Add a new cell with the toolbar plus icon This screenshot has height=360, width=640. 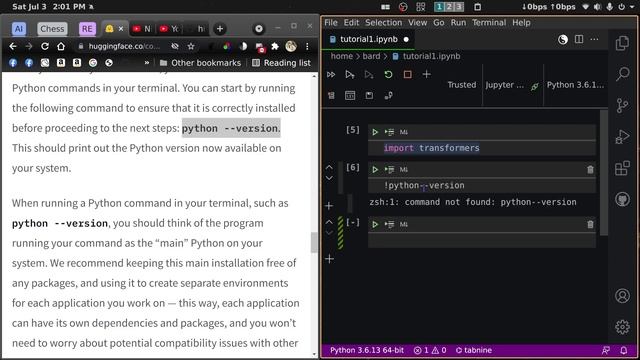coord(427,75)
